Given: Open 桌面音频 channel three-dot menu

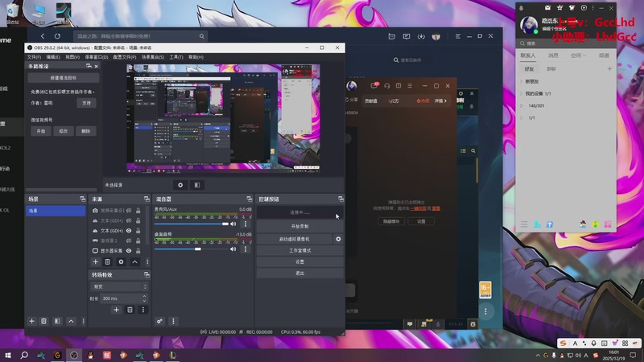Looking at the screenshot, I should click(x=246, y=249).
